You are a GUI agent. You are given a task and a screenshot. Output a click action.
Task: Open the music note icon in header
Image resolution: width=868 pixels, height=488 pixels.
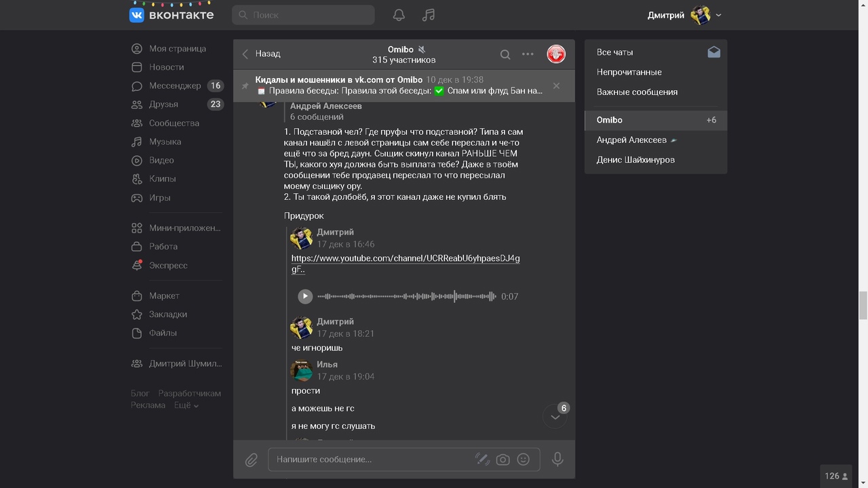(428, 15)
